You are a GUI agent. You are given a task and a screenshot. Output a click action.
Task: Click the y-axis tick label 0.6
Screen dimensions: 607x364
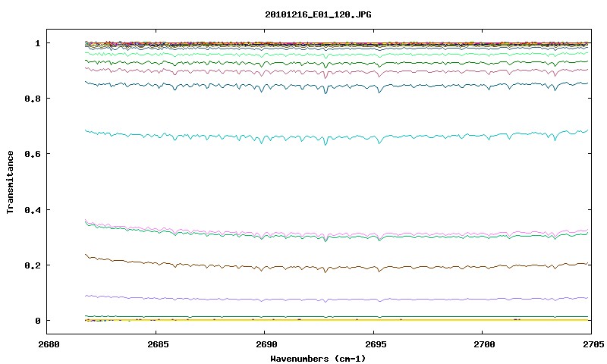[x=33, y=154]
